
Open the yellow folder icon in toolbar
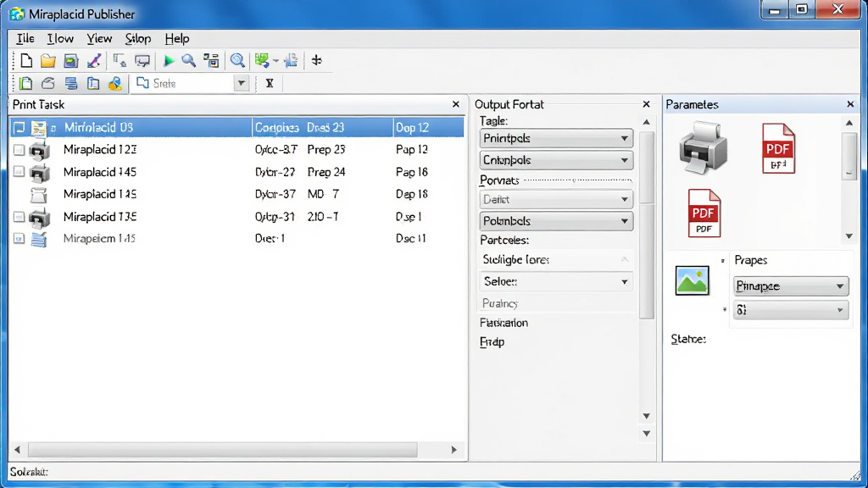pos(48,60)
